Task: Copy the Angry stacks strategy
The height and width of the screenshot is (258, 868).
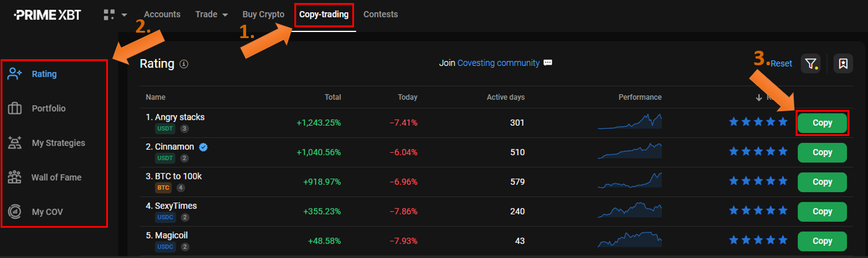Action: (822, 123)
